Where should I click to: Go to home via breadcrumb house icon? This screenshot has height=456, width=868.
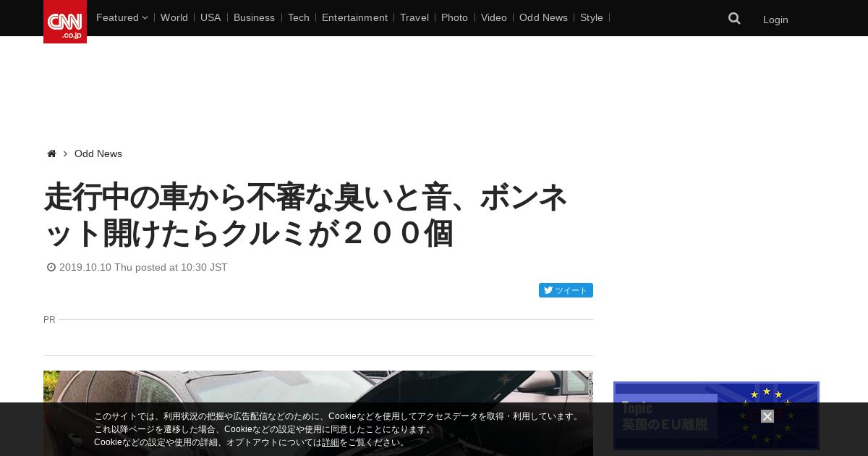[51, 153]
